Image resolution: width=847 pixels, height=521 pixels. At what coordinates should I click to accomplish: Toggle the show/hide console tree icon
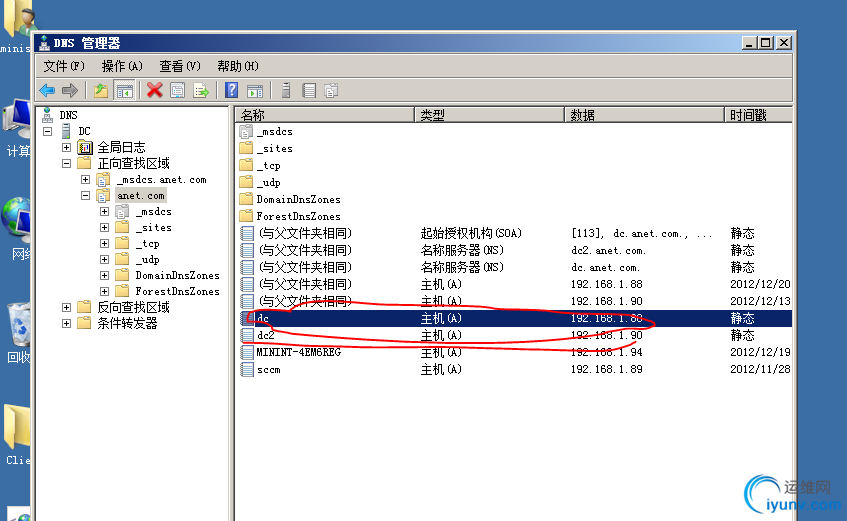[x=124, y=90]
